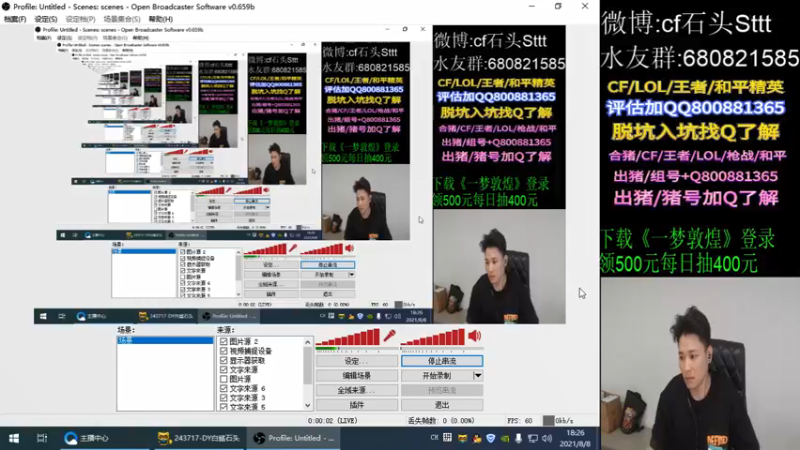Click the microphone tray icon
The width and height of the screenshot is (800, 450).
(x=518, y=438)
